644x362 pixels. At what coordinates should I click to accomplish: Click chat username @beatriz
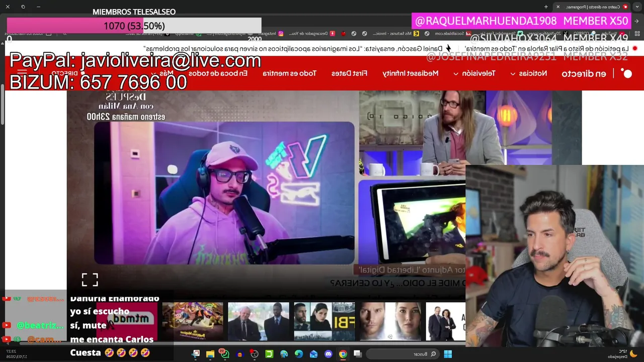pyautogui.click(x=40, y=326)
